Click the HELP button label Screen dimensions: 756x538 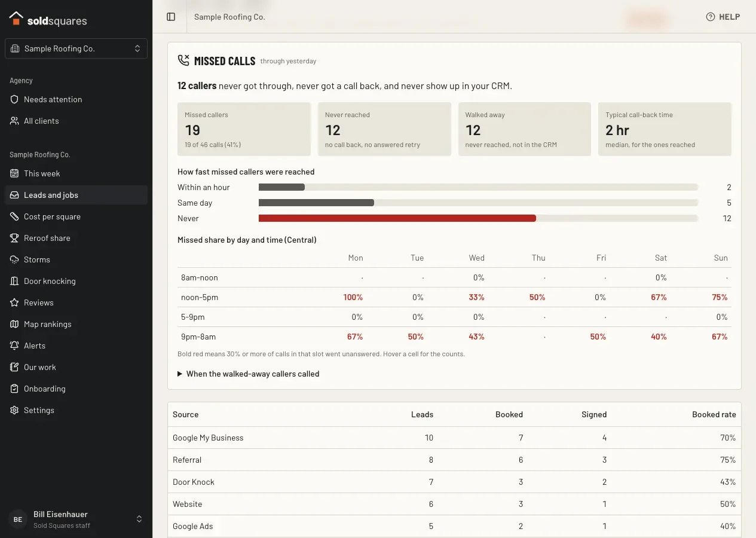[x=730, y=17]
